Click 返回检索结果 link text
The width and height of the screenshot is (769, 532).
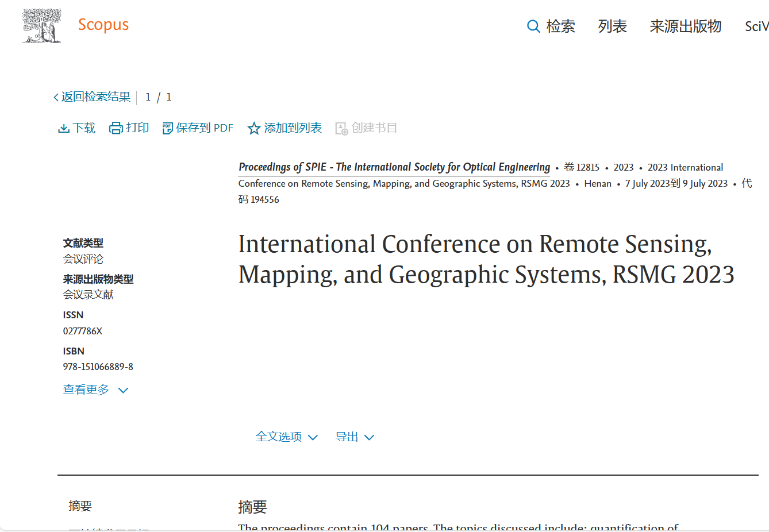pos(96,97)
